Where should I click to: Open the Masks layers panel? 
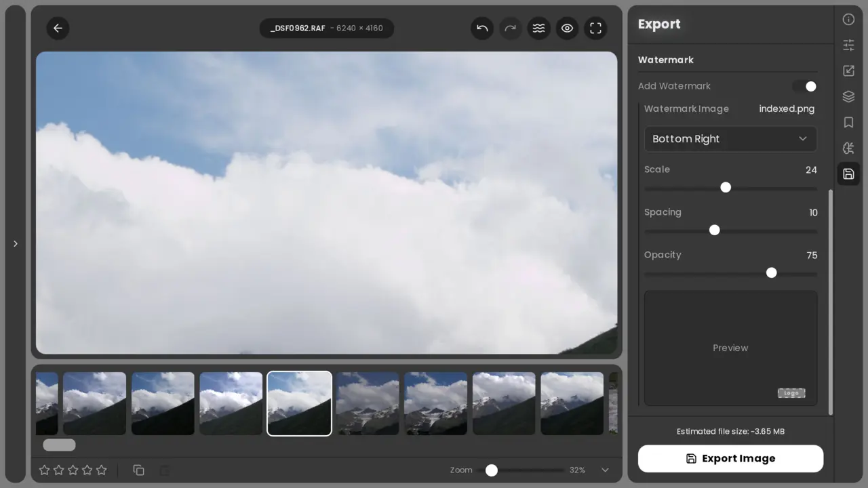point(848,97)
